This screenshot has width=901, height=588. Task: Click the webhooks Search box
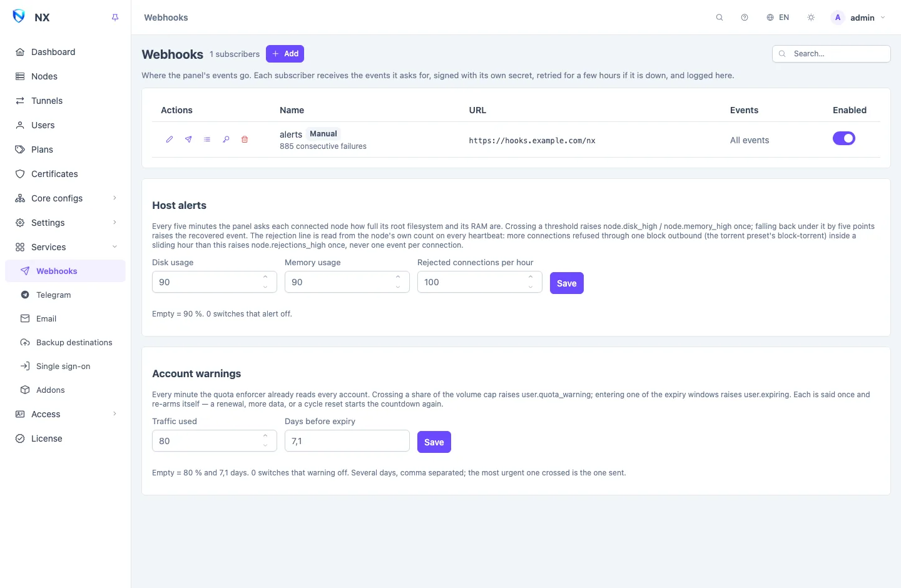831,54
